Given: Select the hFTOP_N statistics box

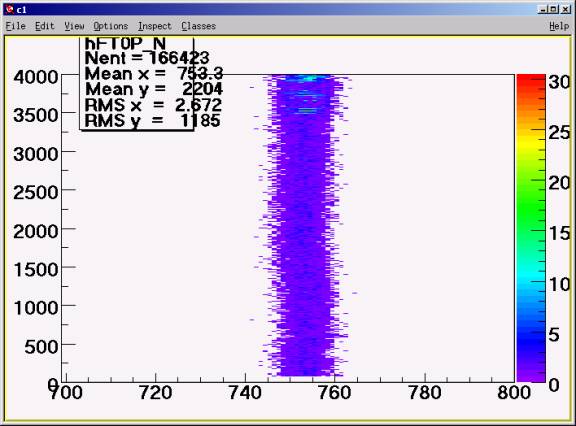Looking at the screenshot, I should click(x=137, y=83).
